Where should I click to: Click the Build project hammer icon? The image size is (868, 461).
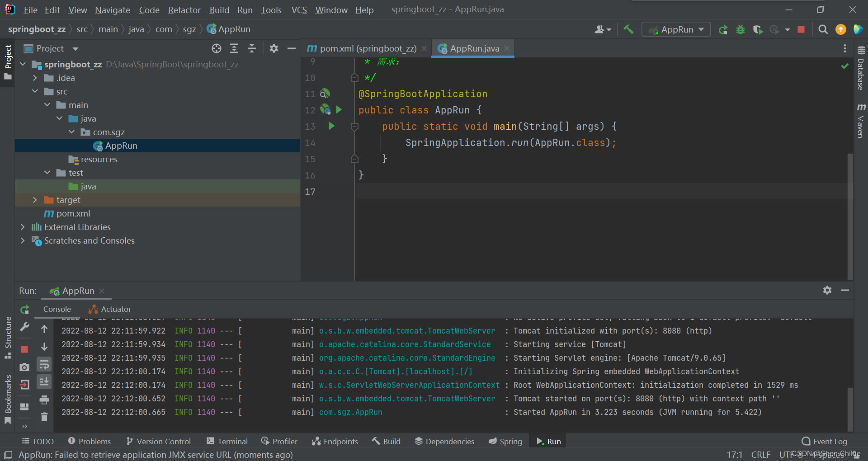628,29
